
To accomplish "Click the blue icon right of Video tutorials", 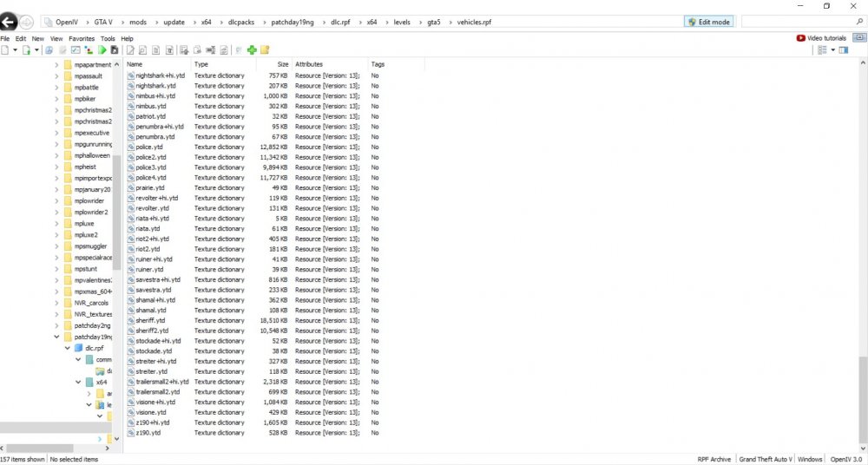I will coord(859,38).
